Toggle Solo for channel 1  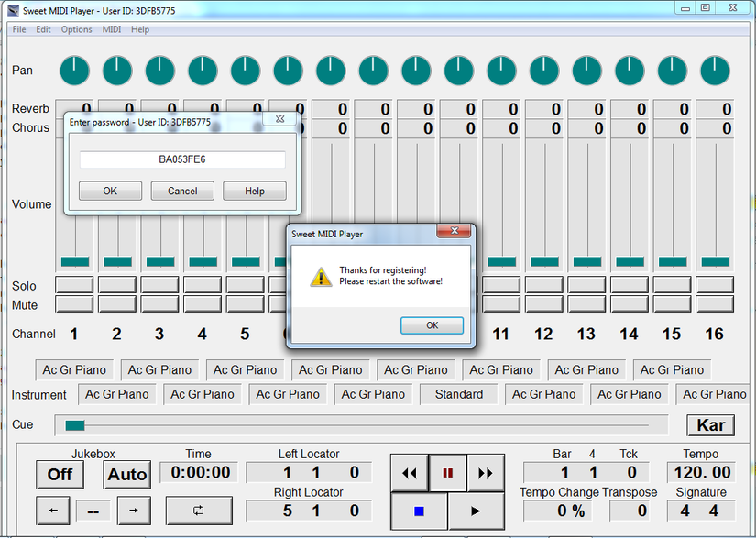pos(74,284)
